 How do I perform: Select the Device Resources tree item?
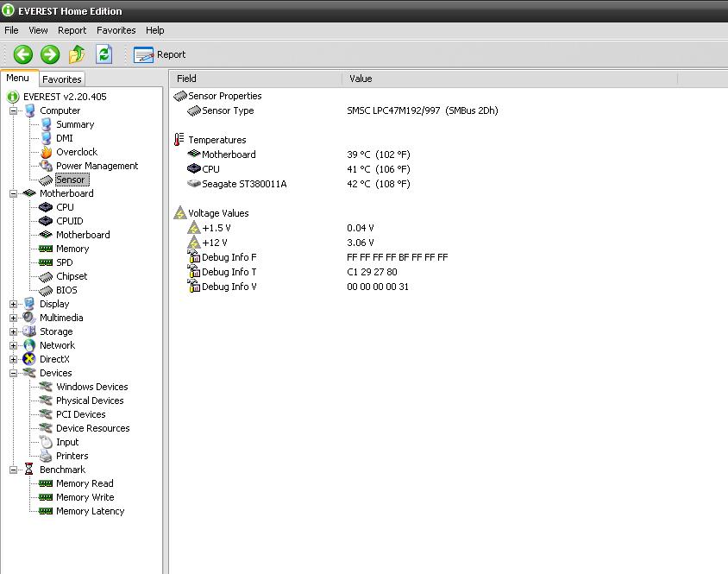pos(93,428)
